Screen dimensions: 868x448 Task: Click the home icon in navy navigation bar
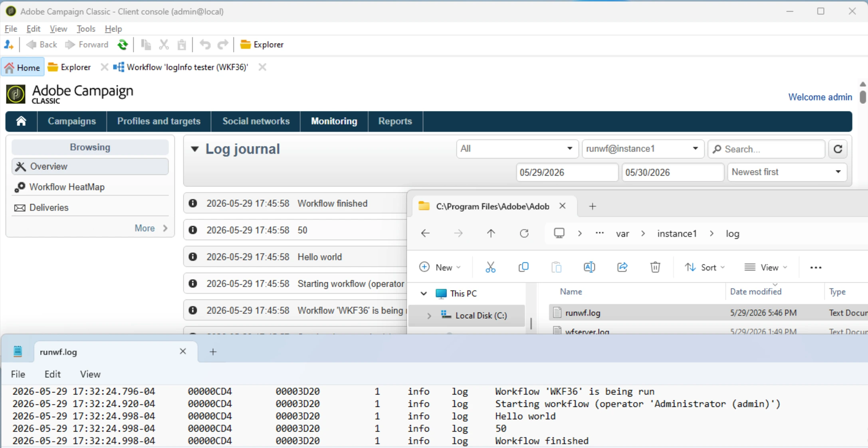click(x=21, y=121)
